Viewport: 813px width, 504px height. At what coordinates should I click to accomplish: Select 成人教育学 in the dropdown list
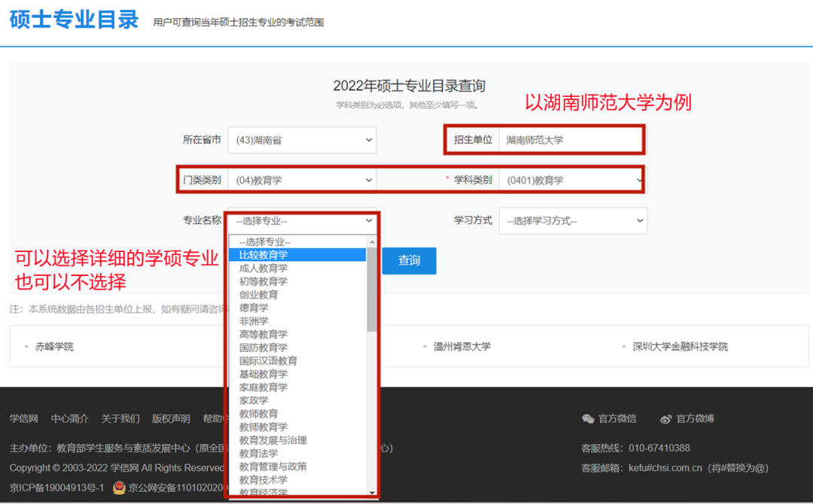tap(265, 268)
